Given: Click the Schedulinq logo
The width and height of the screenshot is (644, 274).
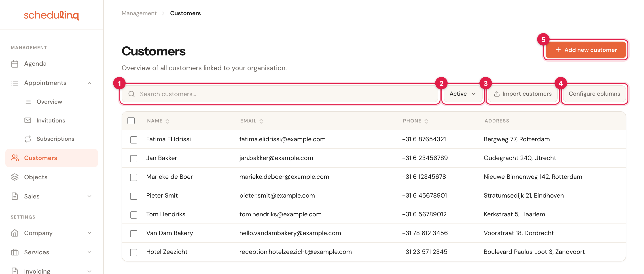Looking at the screenshot, I should pyautogui.click(x=51, y=15).
